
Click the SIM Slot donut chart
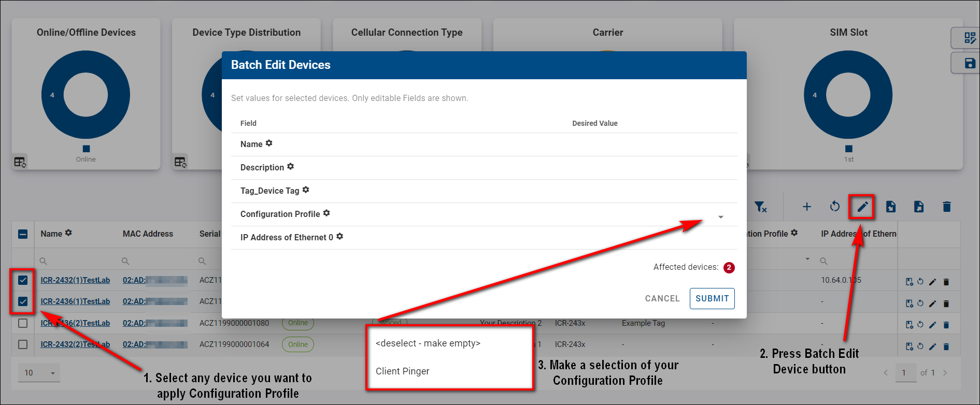(x=848, y=95)
